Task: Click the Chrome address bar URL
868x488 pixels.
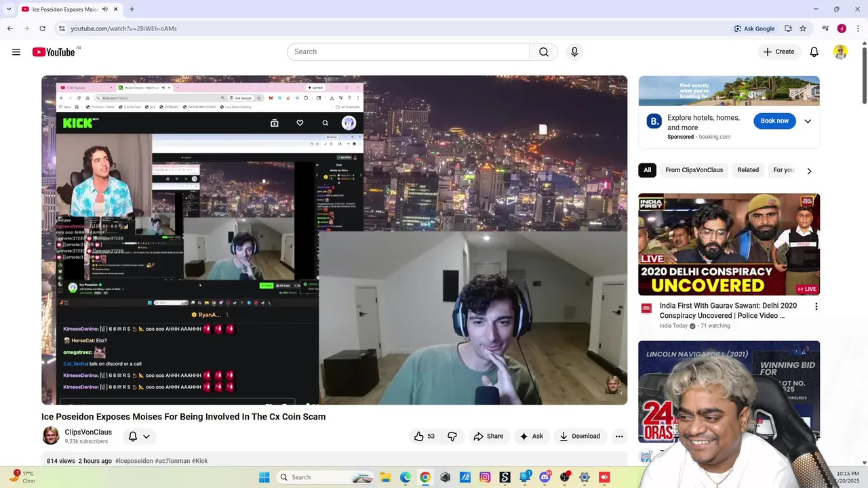Action: point(124,28)
